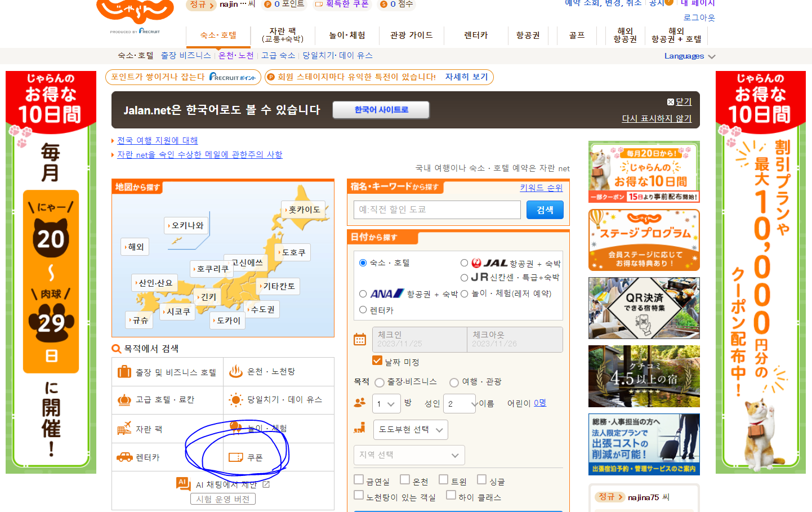This screenshot has height=512, width=812.
Task: Open the 지역 선택 dropdown
Action: [x=409, y=455]
